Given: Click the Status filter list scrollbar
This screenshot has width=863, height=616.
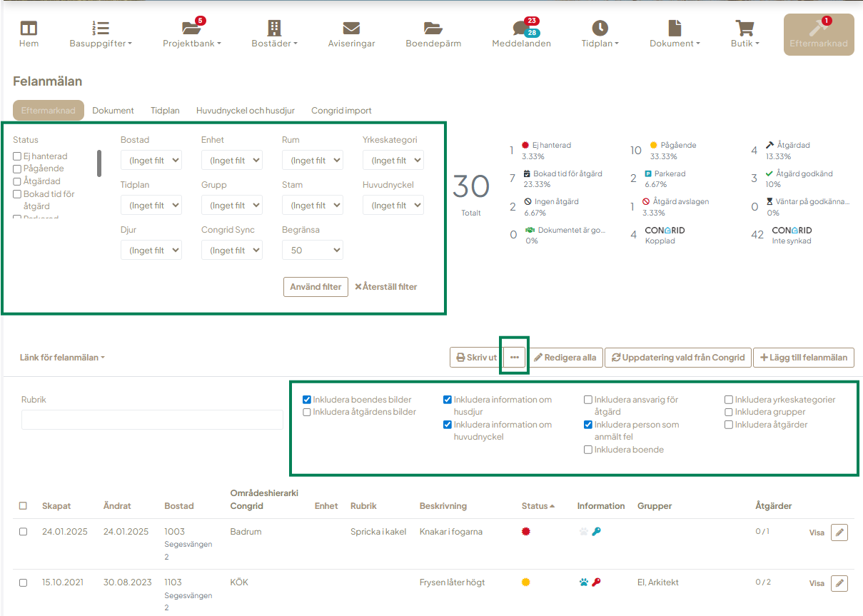Looking at the screenshot, I should pos(99,163).
